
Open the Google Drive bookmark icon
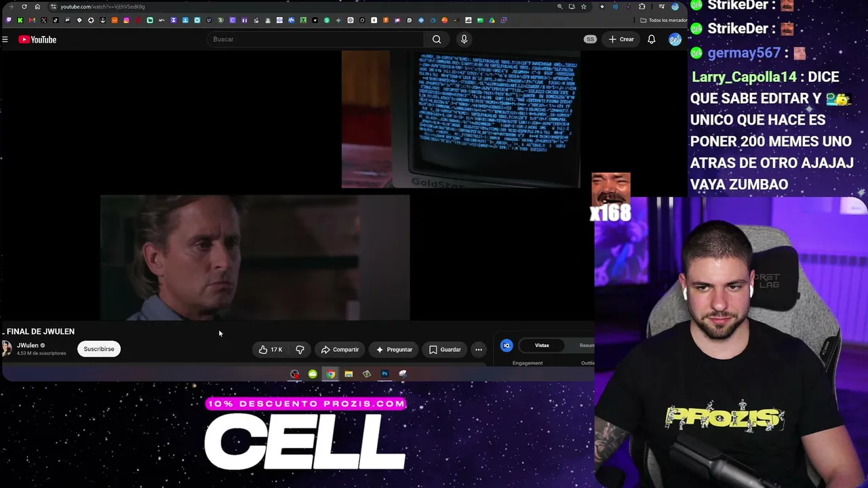coord(492,20)
